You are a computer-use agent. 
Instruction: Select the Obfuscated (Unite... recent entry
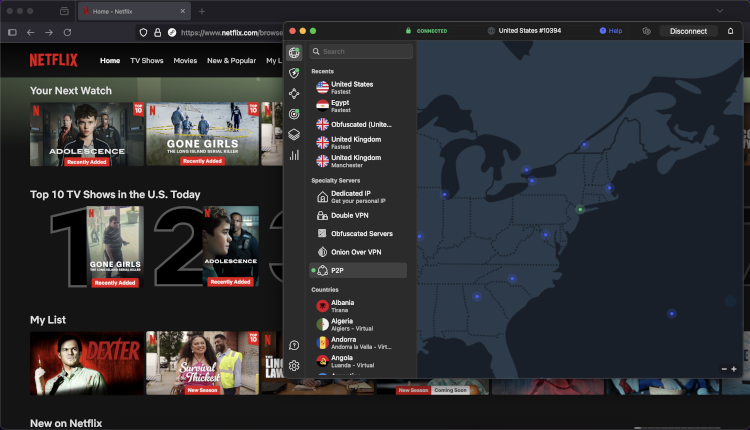point(356,124)
